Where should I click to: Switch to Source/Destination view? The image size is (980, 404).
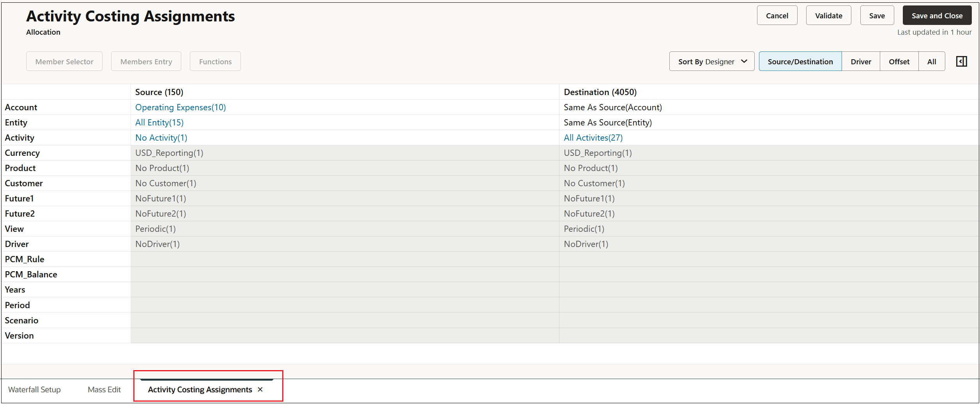point(800,61)
